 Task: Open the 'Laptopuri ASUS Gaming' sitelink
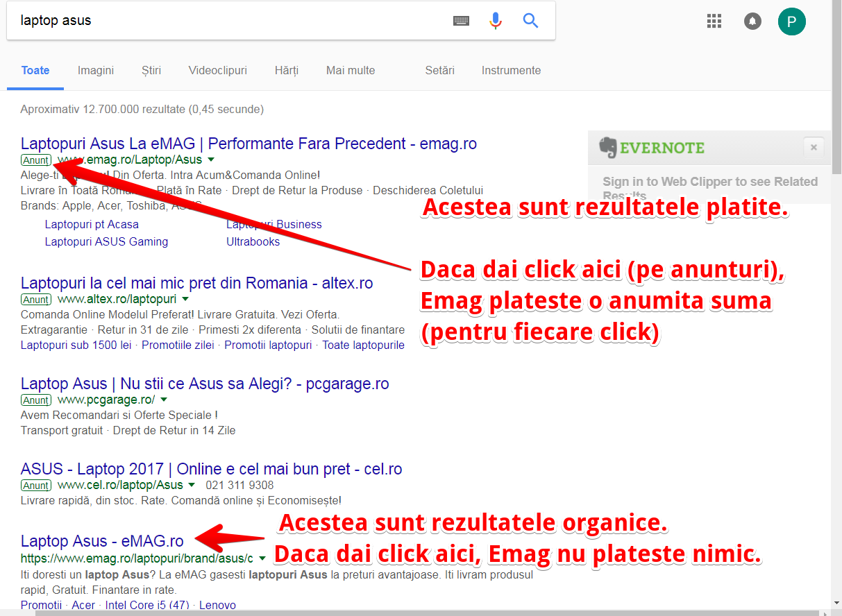106,242
